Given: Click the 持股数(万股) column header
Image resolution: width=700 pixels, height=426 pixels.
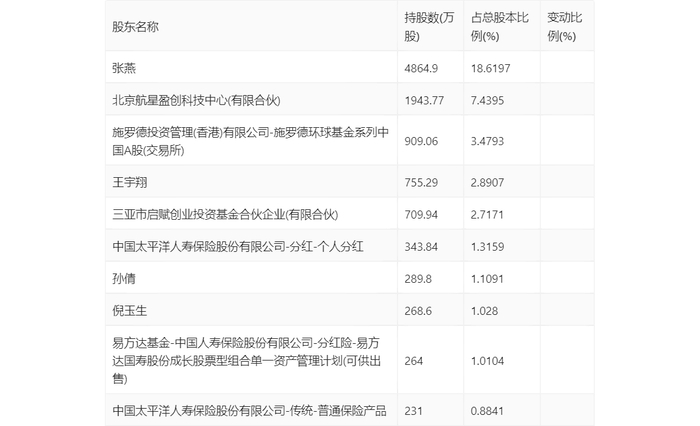Looking at the screenshot, I should 429,27.
